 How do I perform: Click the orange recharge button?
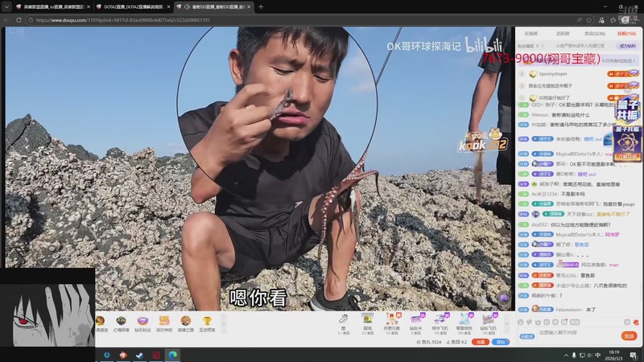tap(480, 342)
